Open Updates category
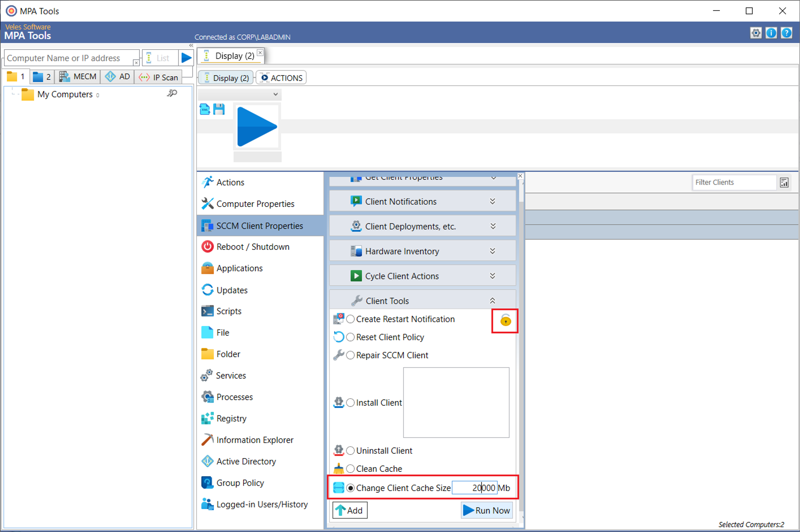The height and width of the screenshot is (532, 800). [260, 290]
